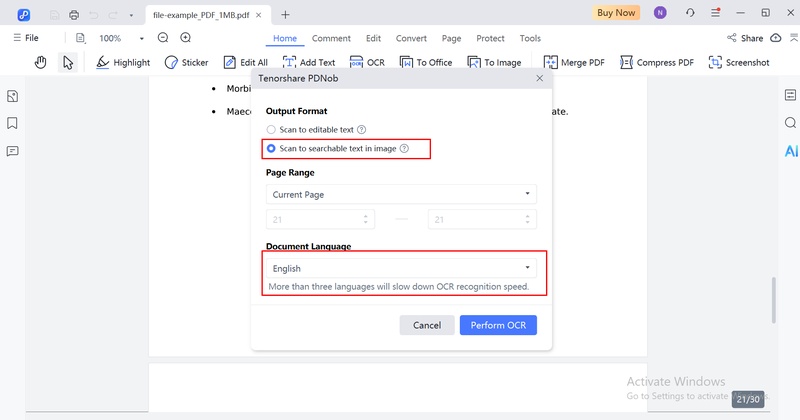Switch to the Page tab
Image resolution: width=800 pixels, height=420 pixels.
point(451,38)
